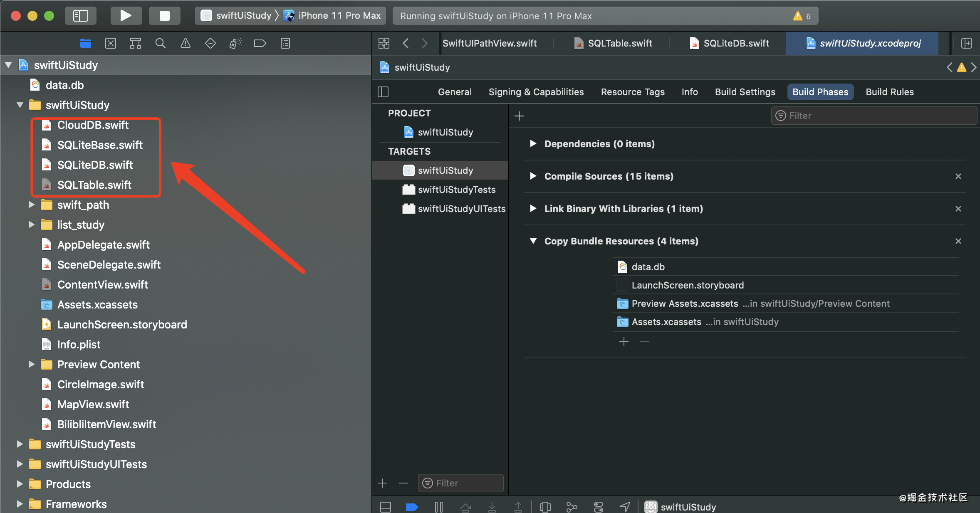
Task: Jump to the previous issue arrow
Action: tap(950, 67)
